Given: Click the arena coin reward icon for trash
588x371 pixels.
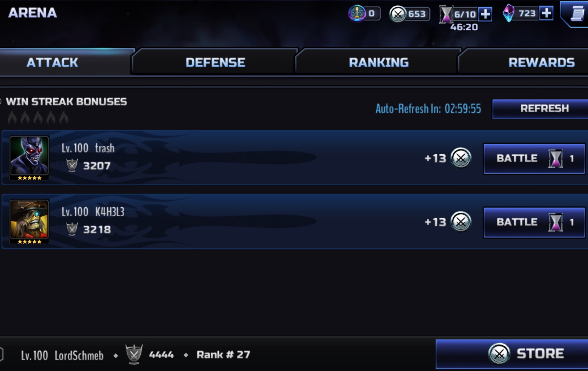Looking at the screenshot, I should pos(461,158).
